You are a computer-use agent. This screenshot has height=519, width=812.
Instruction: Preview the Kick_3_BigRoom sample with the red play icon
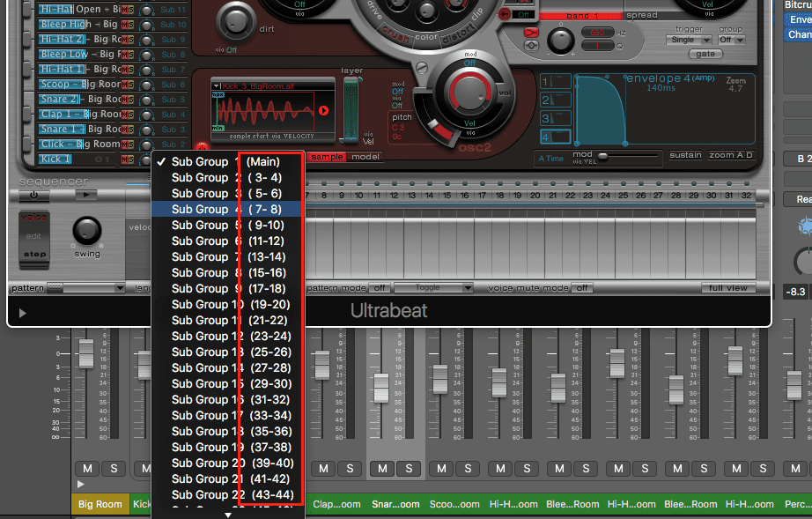click(x=324, y=110)
